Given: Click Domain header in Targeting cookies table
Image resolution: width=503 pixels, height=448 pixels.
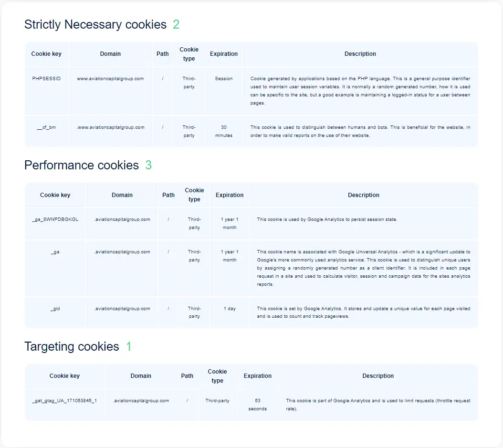Looking at the screenshot, I should (141, 376).
